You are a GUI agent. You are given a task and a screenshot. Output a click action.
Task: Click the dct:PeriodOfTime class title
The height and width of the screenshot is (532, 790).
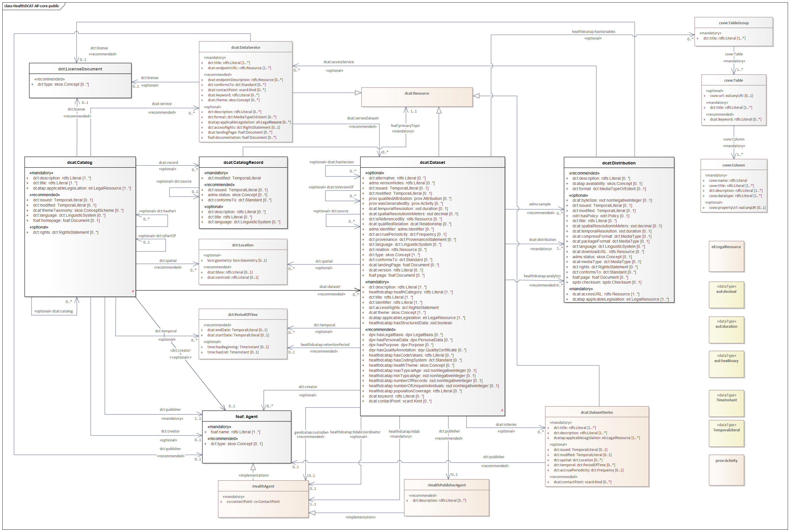243,314
